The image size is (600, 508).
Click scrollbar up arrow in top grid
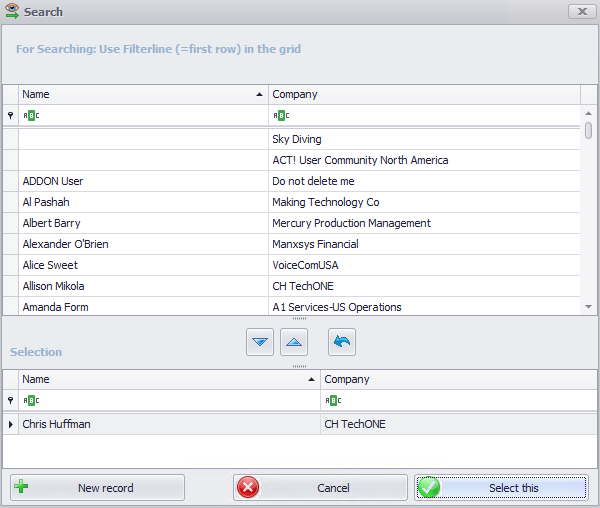coord(589,113)
